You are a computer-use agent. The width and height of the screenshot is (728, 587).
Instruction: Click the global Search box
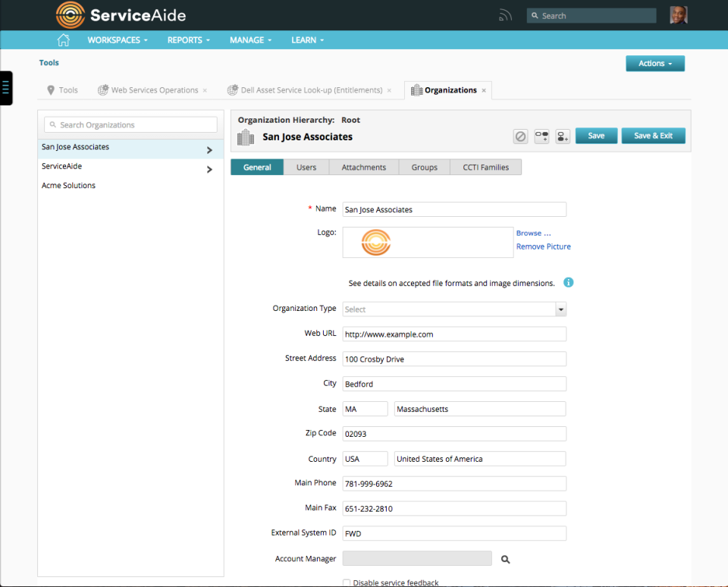pos(591,16)
